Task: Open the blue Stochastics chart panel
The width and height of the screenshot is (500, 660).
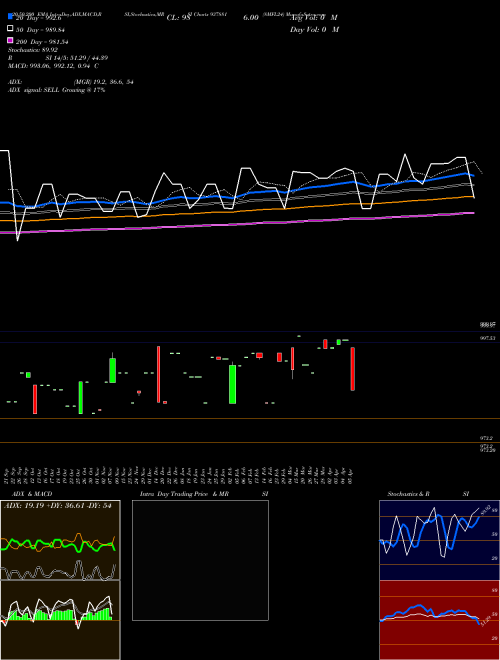Action: pos(439,540)
